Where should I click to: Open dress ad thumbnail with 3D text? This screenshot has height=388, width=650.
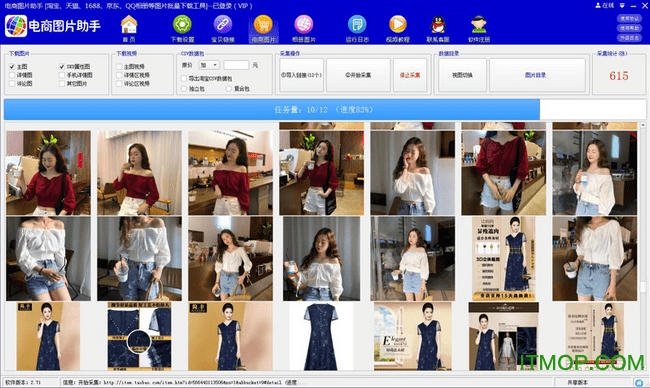point(504,258)
